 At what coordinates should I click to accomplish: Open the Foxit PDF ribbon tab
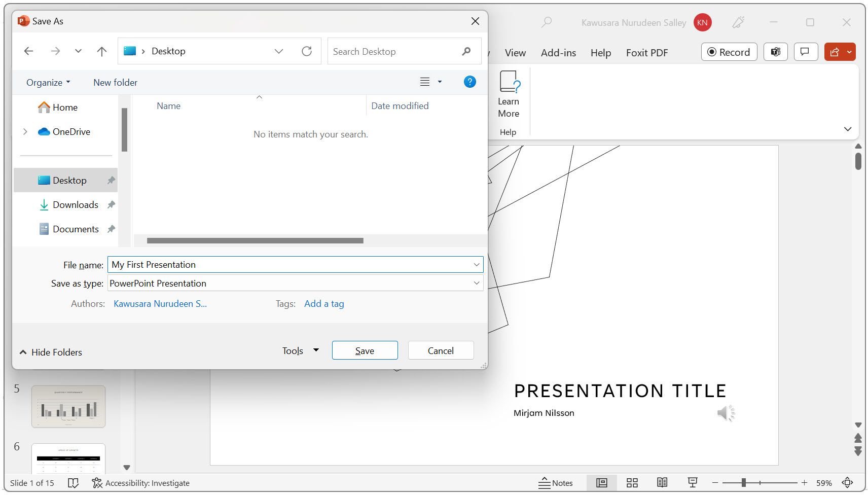coord(646,53)
